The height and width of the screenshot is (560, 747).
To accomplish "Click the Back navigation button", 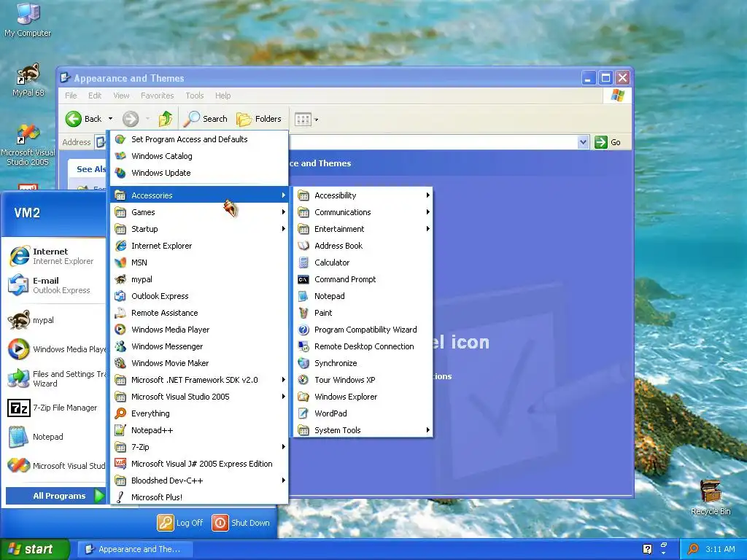I will pyautogui.click(x=84, y=119).
